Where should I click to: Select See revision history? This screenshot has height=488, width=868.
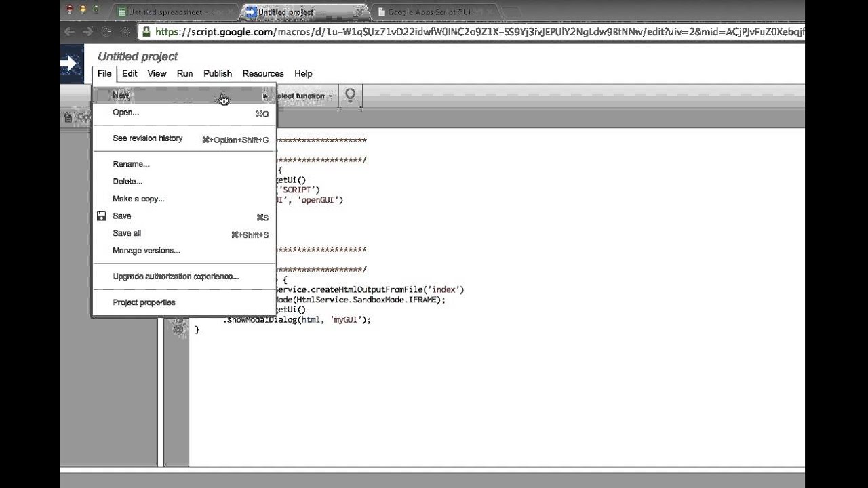click(184, 138)
